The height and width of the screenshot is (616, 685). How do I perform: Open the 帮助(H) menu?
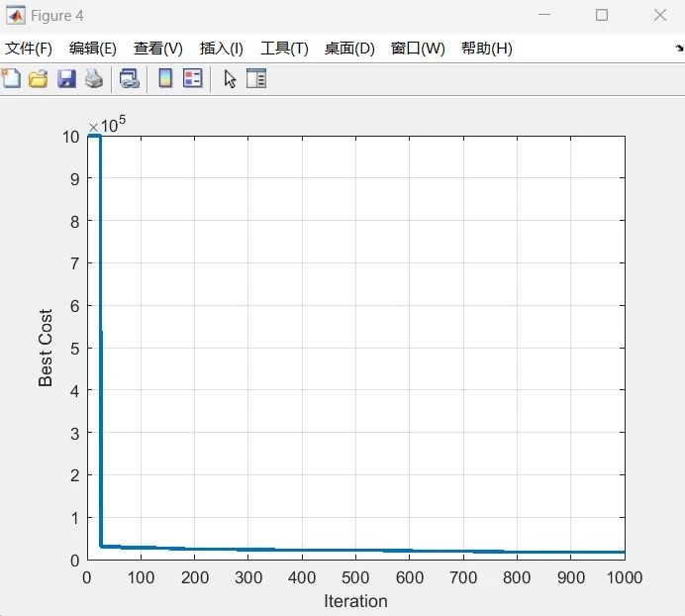487,49
